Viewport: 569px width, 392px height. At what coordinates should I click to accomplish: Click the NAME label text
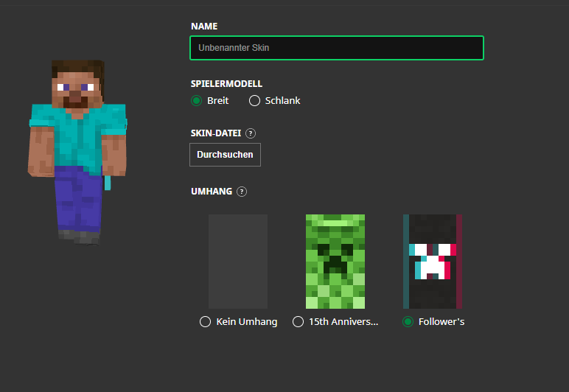[x=204, y=27]
